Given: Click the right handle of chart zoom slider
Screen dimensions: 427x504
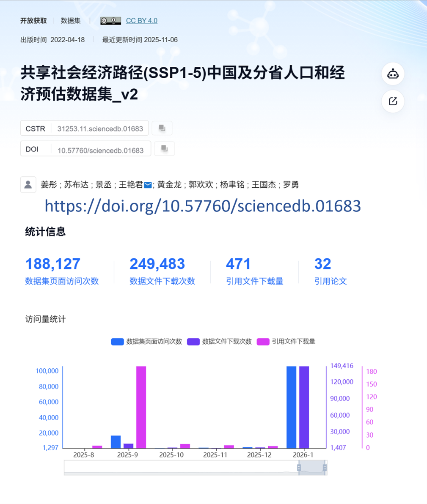Looking at the screenshot, I should point(325,468).
